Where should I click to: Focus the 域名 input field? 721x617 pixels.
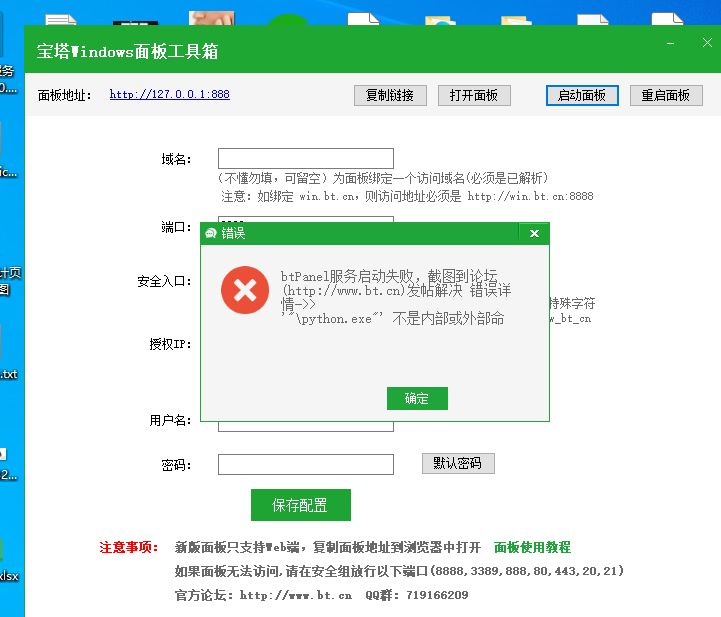click(x=306, y=159)
